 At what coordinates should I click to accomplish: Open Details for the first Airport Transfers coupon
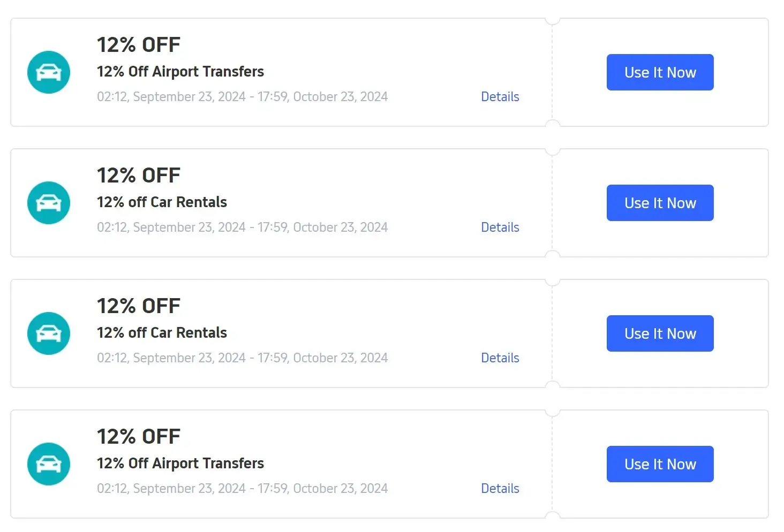click(x=500, y=97)
